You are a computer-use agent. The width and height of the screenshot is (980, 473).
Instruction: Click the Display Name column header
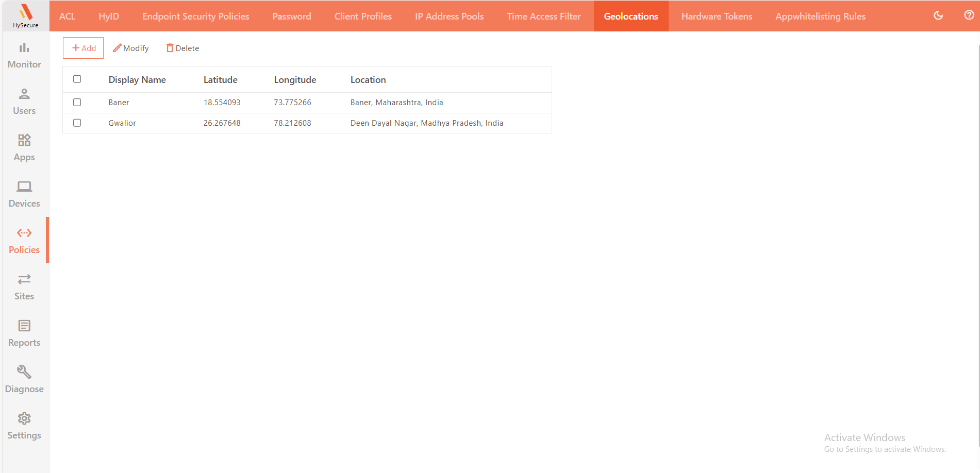137,80
